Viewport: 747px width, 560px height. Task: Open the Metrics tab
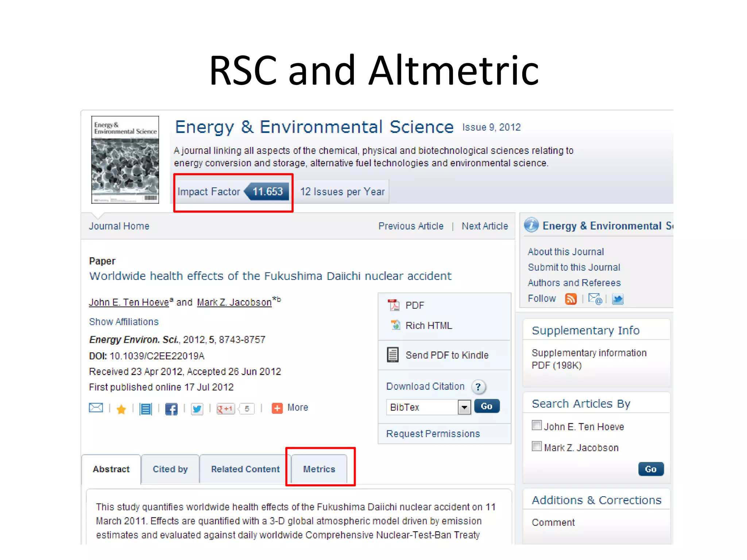pos(319,469)
